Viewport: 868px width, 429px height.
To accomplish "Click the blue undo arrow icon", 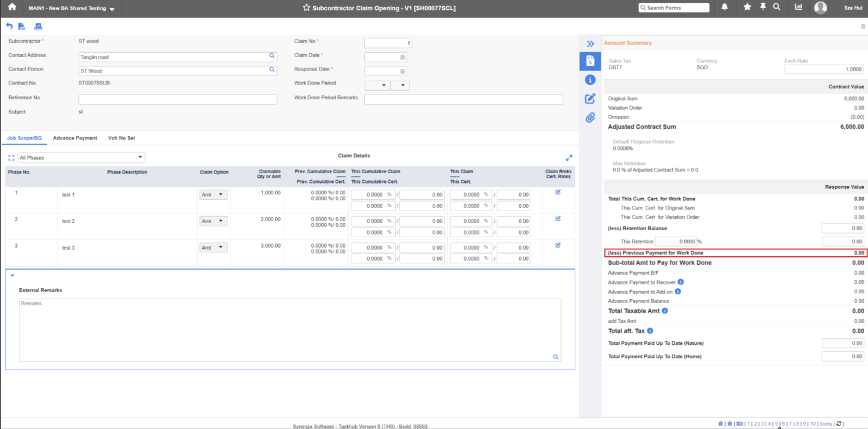I will coord(9,26).
